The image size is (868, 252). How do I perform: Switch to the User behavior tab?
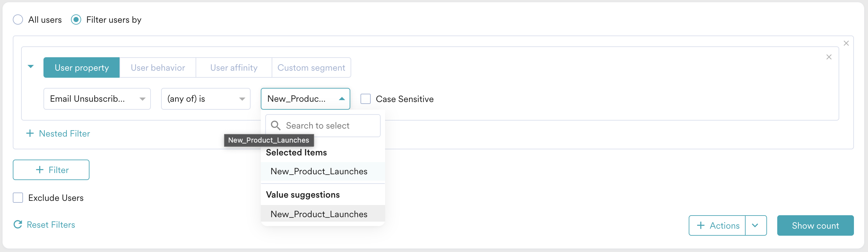point(158,68)
